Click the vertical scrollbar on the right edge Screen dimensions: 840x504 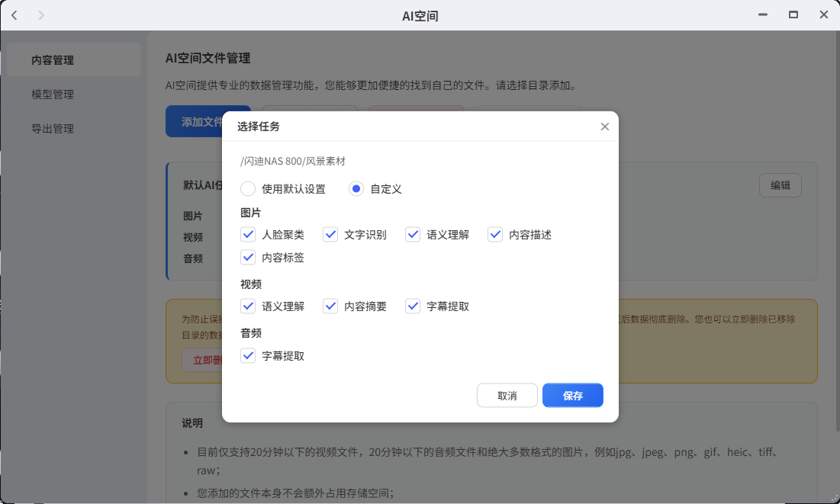[x=837, y=230]
